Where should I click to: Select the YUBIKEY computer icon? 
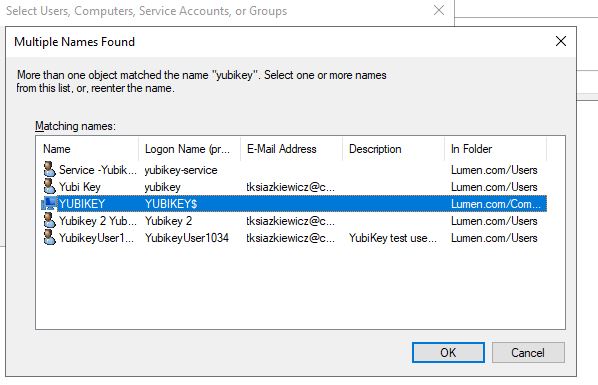[49, 203]
